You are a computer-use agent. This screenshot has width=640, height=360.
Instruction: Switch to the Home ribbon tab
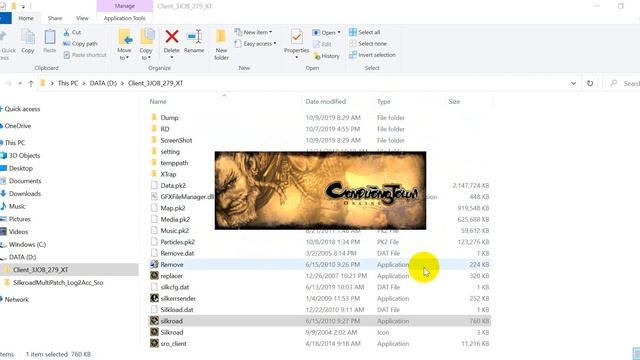coord(26,18)
